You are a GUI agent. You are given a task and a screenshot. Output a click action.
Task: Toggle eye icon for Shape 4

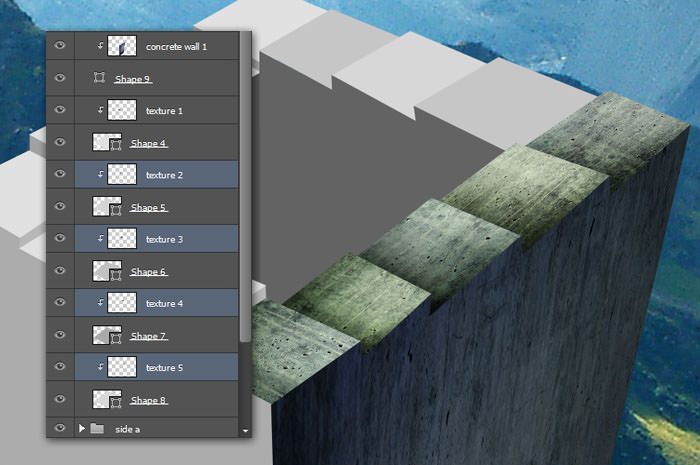(60, 142)
